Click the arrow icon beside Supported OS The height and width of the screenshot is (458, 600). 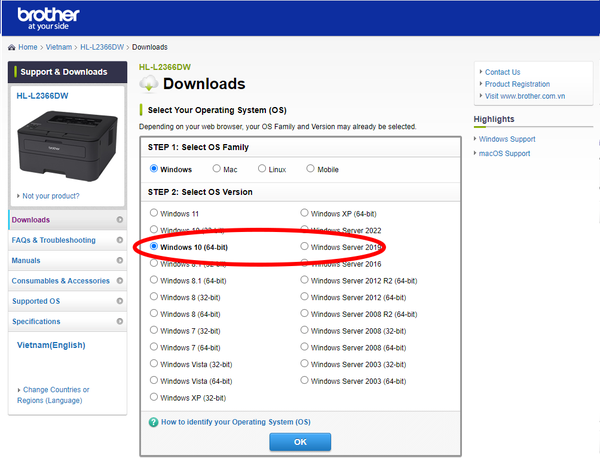pos(120,301)
